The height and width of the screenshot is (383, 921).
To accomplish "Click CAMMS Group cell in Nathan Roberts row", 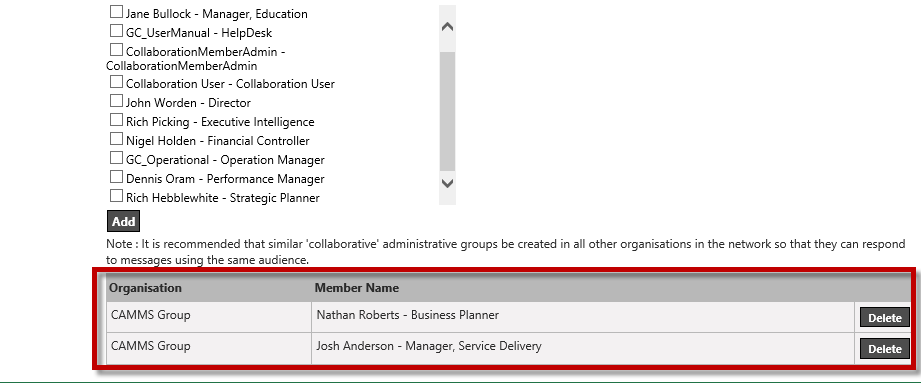I will (x=209, y=317).
